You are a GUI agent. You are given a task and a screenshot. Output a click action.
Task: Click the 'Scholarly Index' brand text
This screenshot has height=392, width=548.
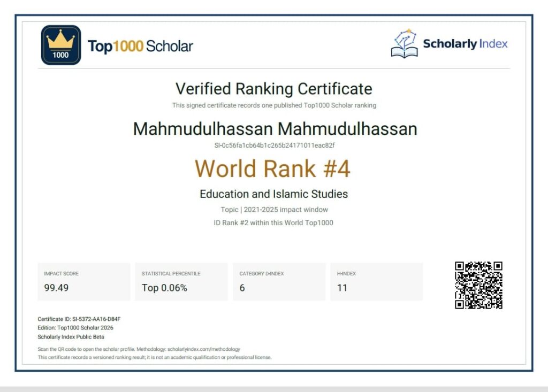465,44
